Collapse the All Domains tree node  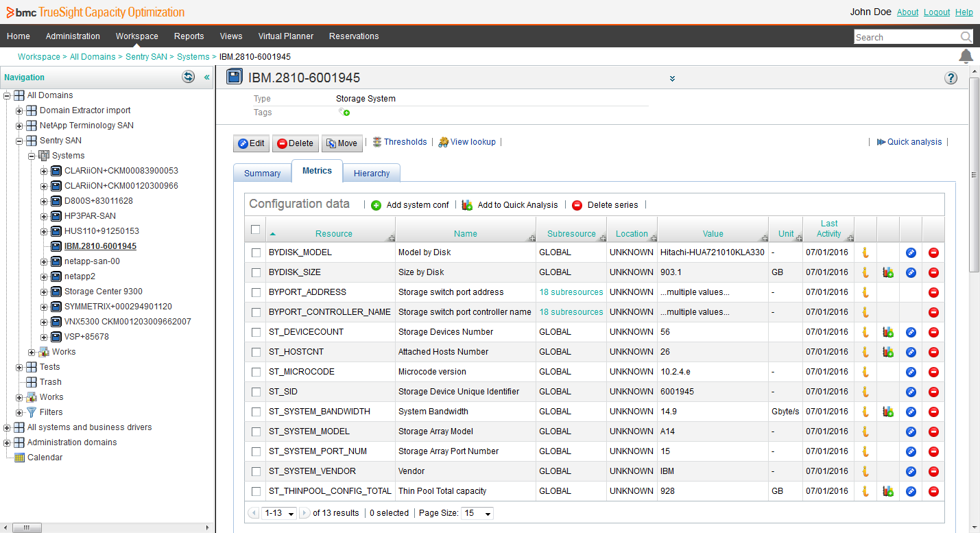[x=7, y=95]
